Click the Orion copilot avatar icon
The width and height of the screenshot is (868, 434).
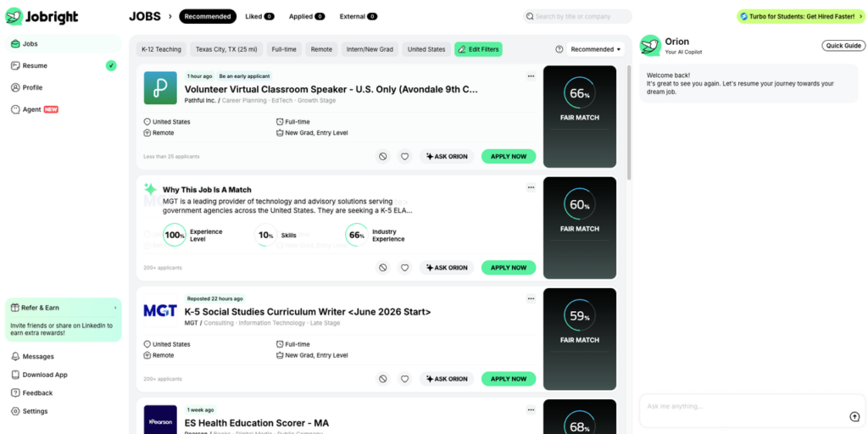point(650,46)
